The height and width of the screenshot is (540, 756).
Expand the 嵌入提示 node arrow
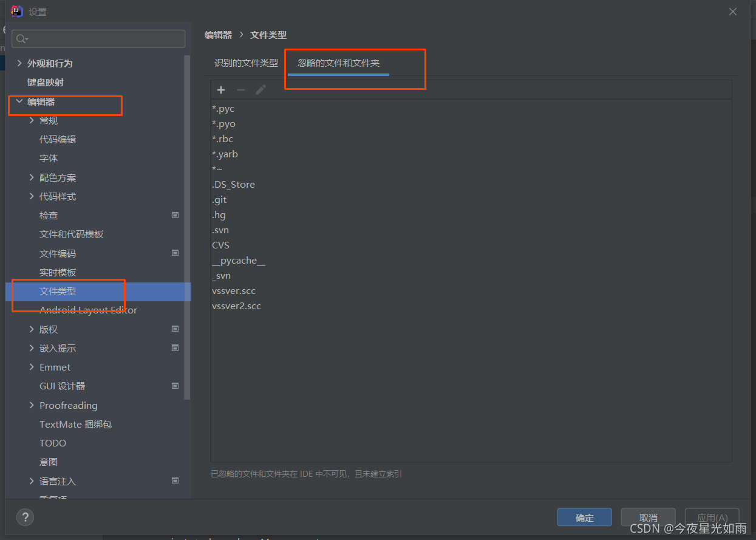coord(32,348)
